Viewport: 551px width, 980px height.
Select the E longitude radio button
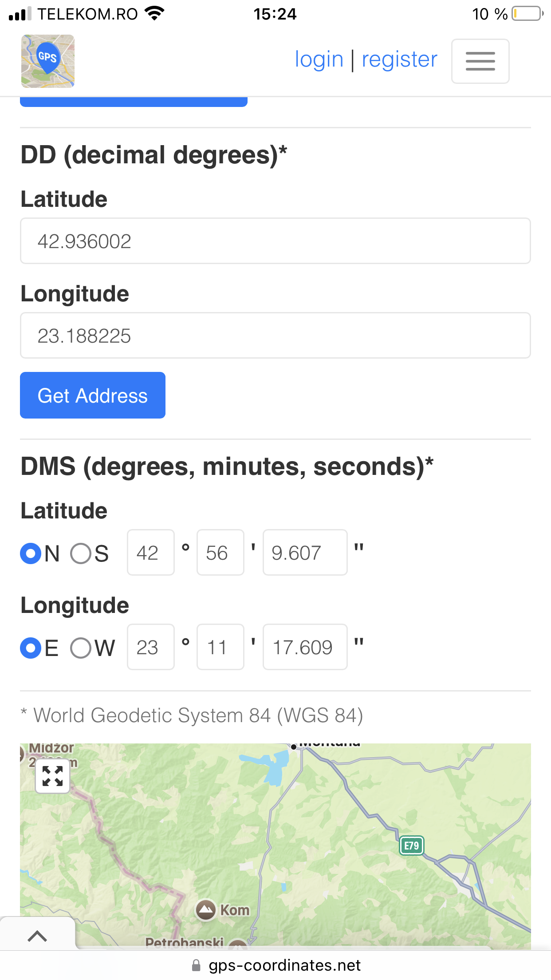click(31, 648)
